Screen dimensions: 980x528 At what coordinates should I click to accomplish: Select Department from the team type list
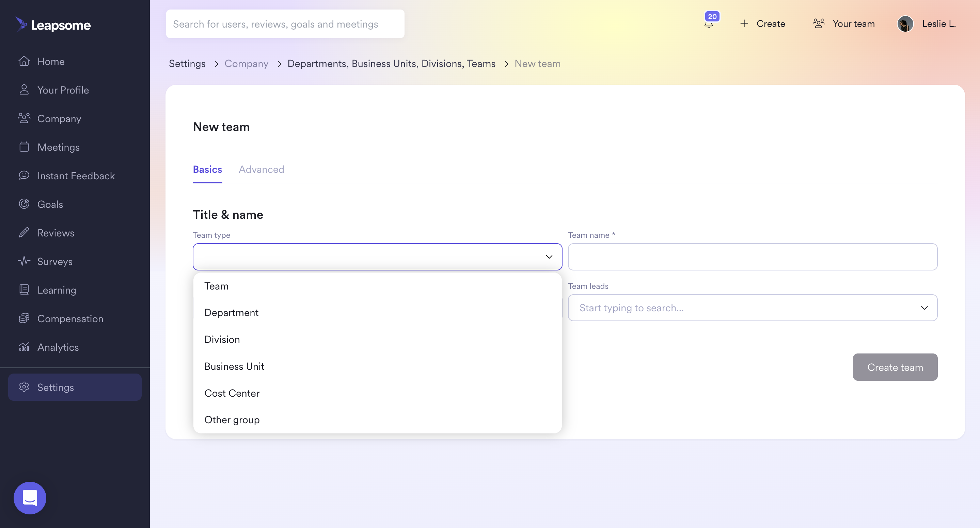[x=231, y=312]
